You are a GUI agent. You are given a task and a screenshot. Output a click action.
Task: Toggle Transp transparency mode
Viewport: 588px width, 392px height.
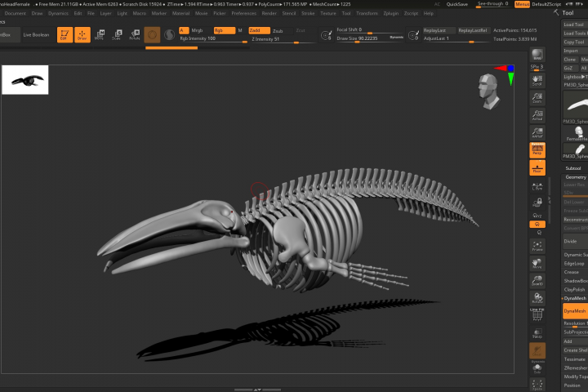(x=537, y=332)
